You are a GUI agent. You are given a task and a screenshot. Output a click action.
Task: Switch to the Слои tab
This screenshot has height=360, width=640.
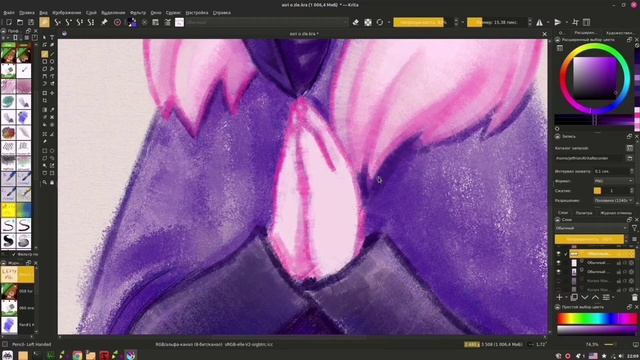coord(563,213)
